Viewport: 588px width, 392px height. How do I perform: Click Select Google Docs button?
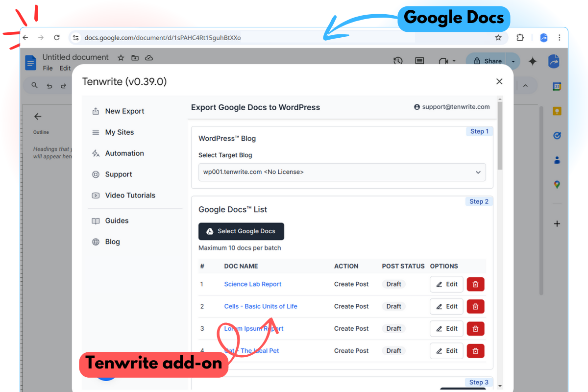pos(241,231)
